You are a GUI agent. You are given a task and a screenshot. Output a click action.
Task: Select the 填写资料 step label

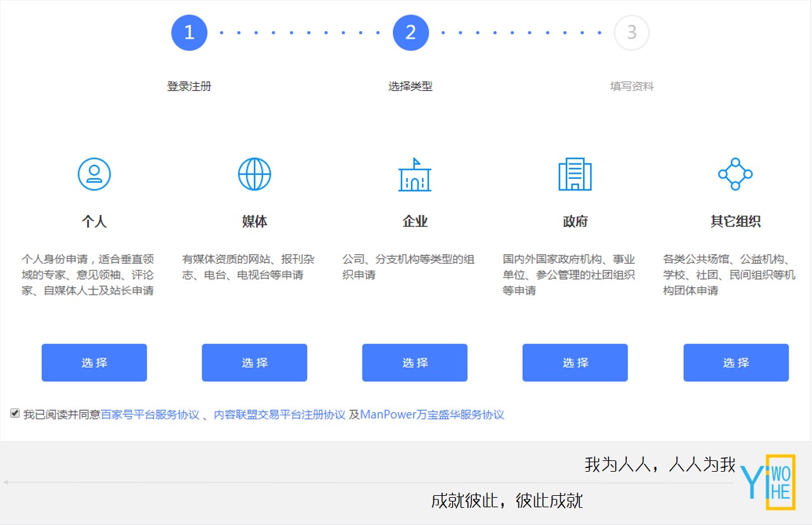(631, 86)
